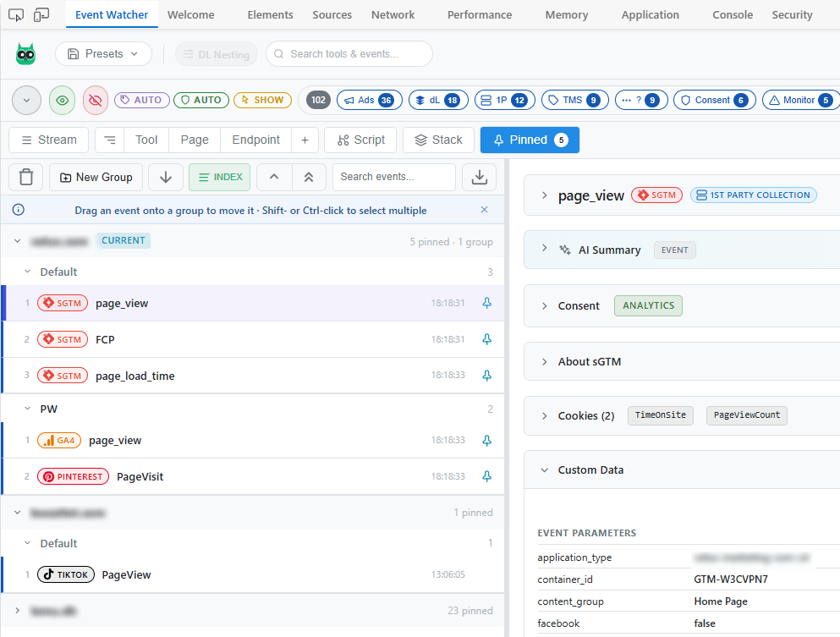
Task: Expand the About sGTM section
Action: [544, 361]
